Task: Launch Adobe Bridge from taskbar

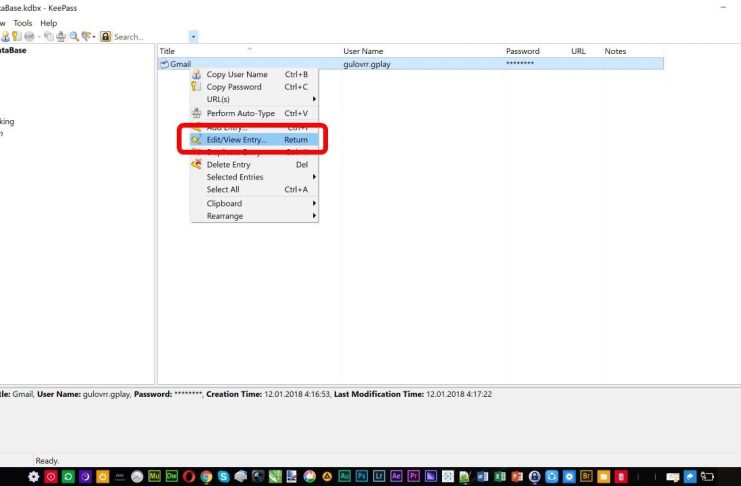Action: point(586,477)
